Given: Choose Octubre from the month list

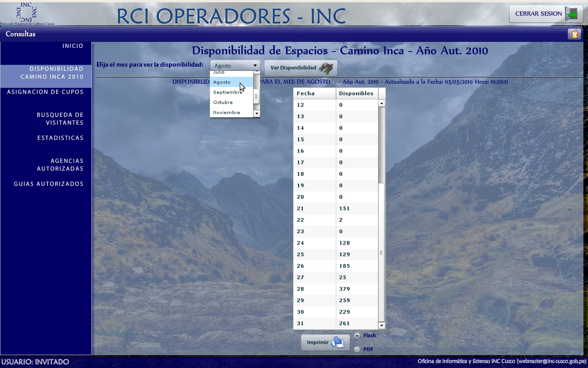Looking at the screenshot, I should 223,103.
